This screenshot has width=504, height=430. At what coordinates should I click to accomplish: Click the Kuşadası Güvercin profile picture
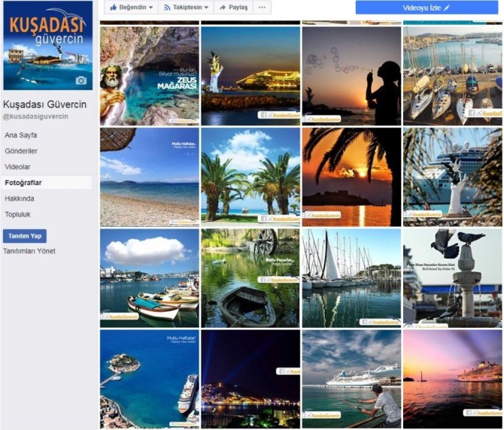[48, 45]
